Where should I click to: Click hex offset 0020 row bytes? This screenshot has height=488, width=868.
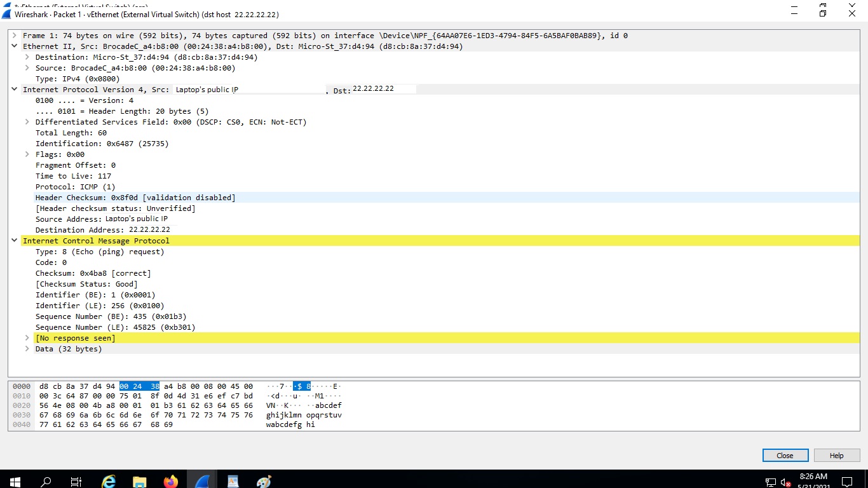point(146,405)
